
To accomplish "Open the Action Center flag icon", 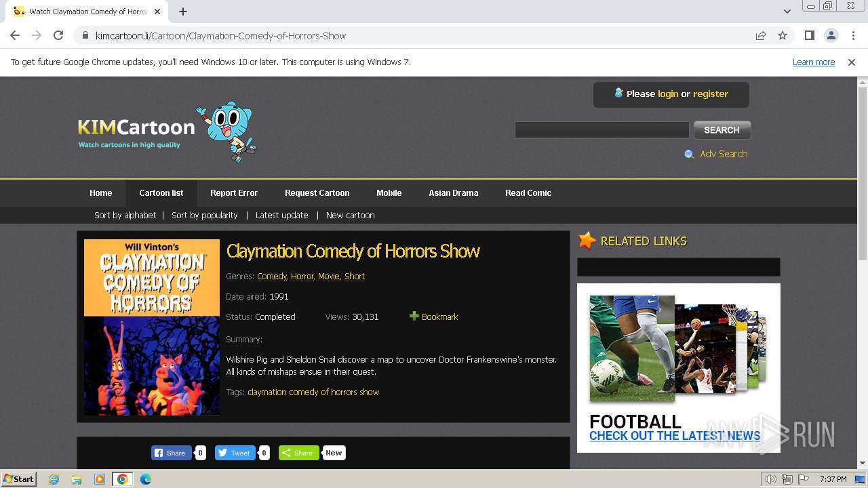I will click(x=804, y=479).
